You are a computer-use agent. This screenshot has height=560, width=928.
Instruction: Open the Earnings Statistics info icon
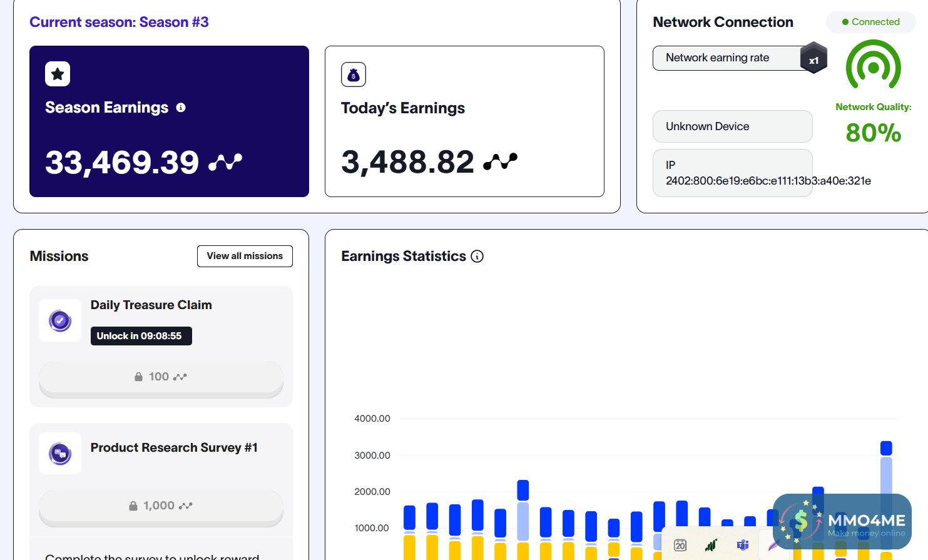point(477,257)
